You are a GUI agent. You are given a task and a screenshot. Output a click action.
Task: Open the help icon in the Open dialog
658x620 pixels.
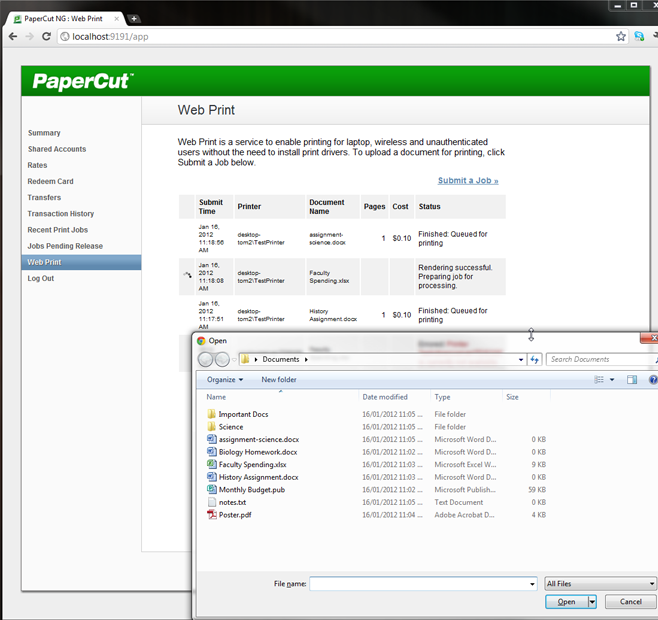(x=653, y=380)
